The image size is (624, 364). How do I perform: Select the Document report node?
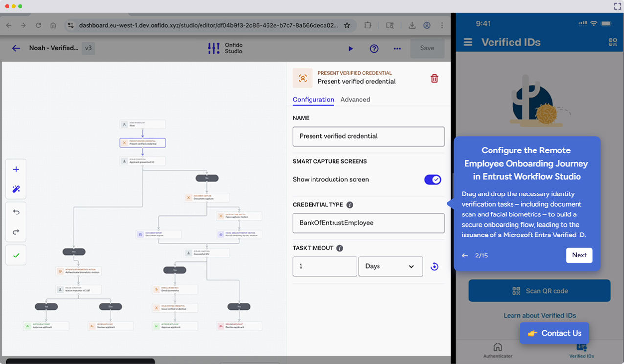(x=159, y=235)
